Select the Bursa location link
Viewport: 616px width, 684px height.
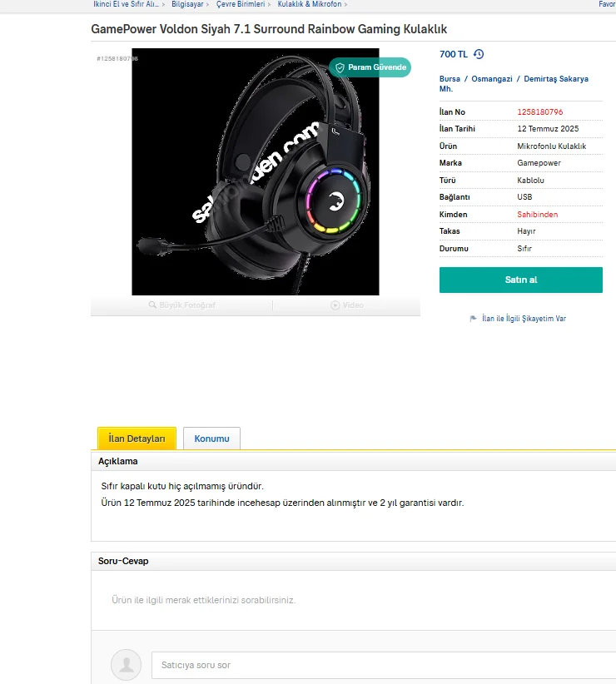pos(450,79)
